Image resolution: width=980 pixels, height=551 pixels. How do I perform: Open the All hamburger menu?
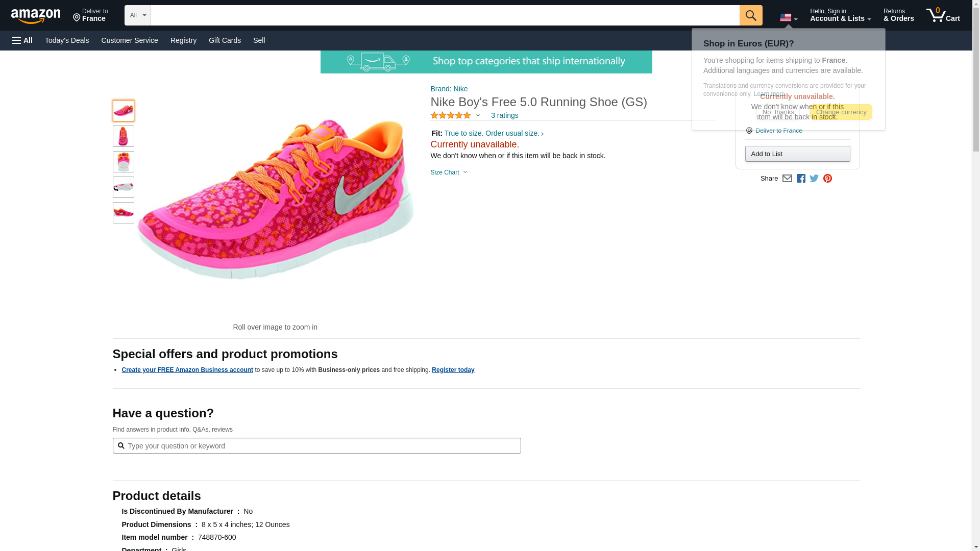point(22,40)
